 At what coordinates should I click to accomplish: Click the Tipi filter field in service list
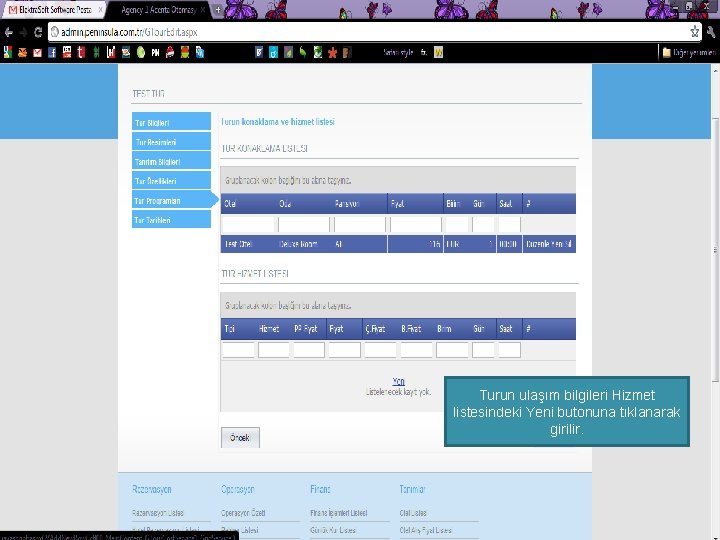[x=238, y=350]
